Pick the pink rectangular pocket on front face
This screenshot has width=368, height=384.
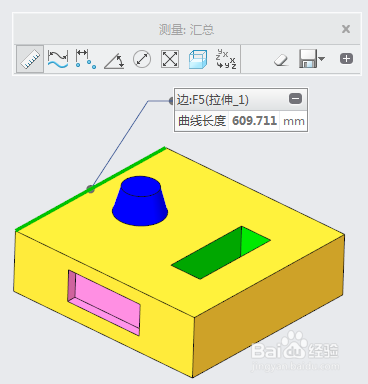(104, 302)
